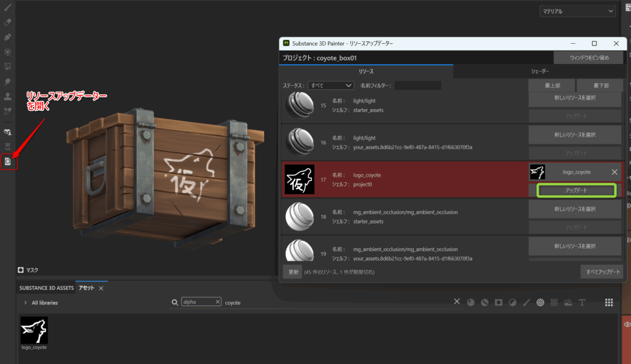The width and height of the screenshot is (631, 364).
Task: Click the 名前フィルター input field
Action: [417, 85]
